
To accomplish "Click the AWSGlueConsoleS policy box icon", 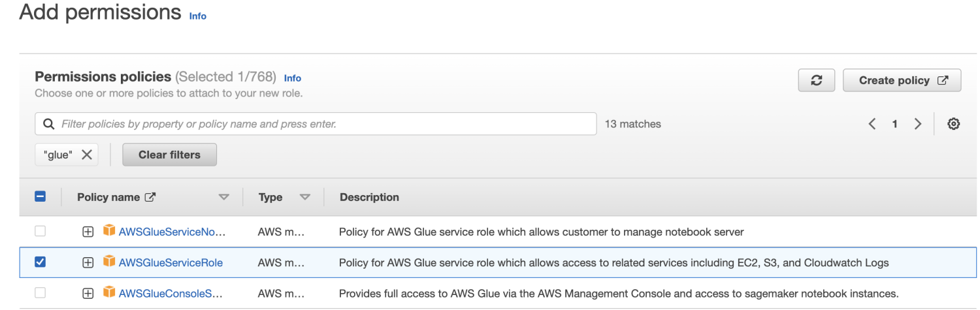I will 109,293.
